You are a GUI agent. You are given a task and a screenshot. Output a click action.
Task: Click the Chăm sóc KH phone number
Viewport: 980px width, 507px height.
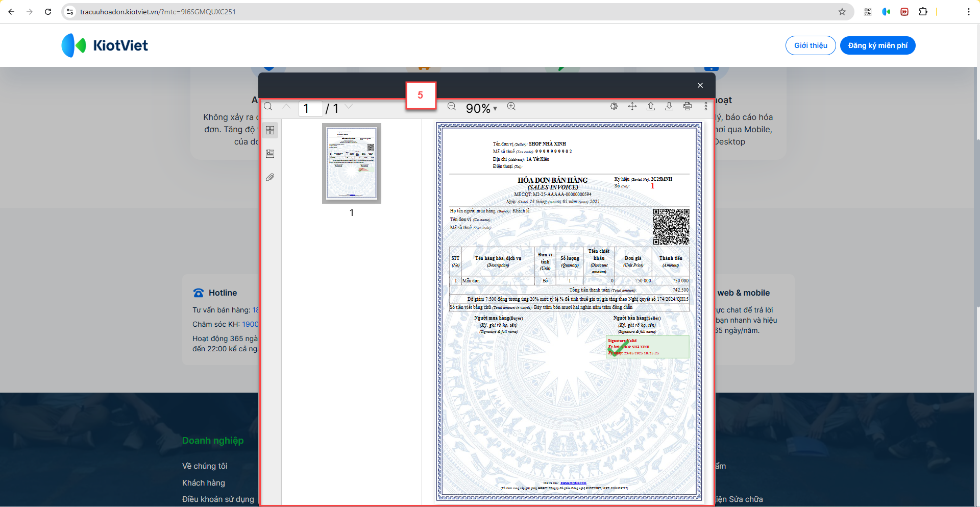[250, 324]
